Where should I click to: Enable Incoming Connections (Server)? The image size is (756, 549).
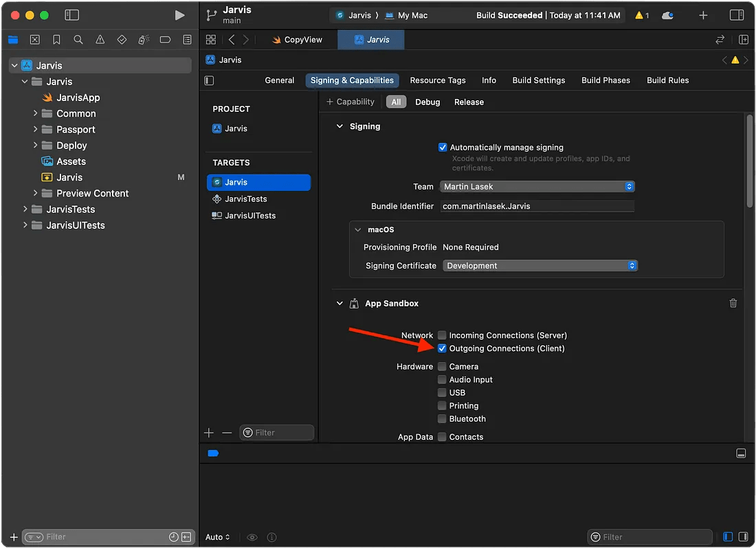point(442,335)
